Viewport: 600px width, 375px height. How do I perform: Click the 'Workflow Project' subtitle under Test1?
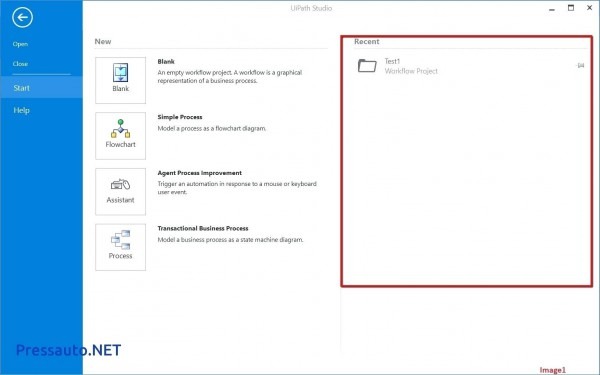tap(411, 71)
